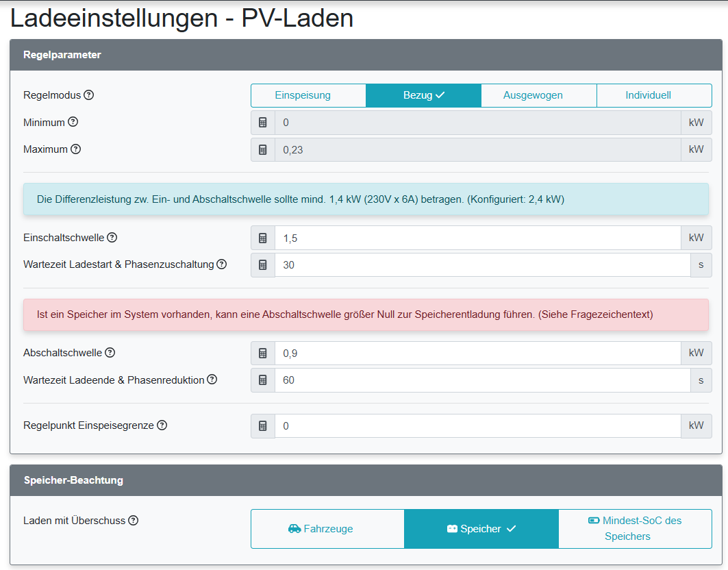728x570 pixels.
Task: Click the Fahrzeuge option under Laden mit Überschuss
Action: point(327,528)
